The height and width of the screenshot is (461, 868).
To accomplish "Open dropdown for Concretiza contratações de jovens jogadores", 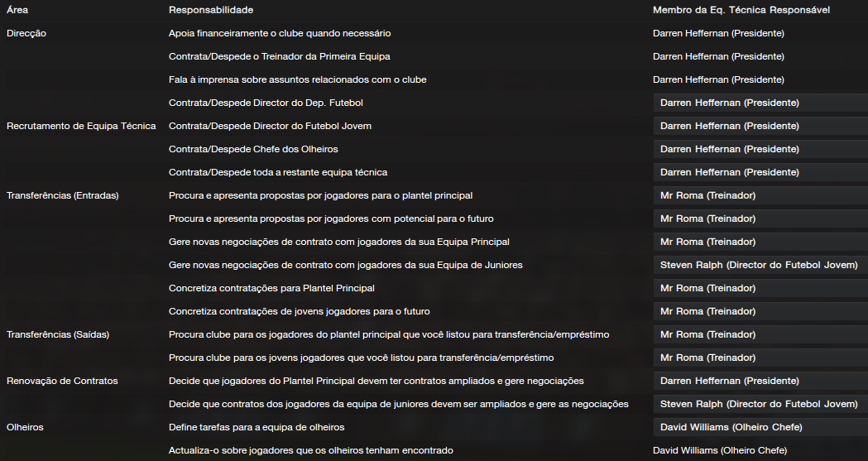I will [x=760, y=312].
